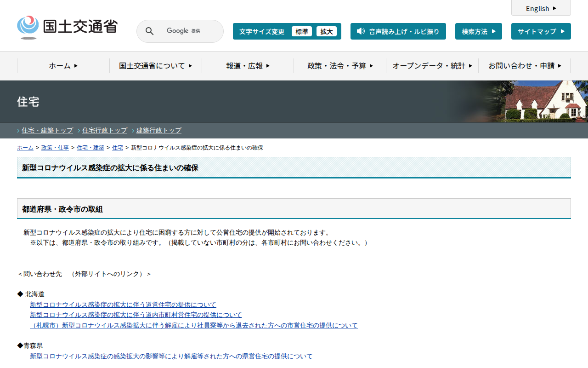Viewport: 588px width, 368px height.
Task: Click the magnifying glass search icon
Action: click(x=149, y=31)
